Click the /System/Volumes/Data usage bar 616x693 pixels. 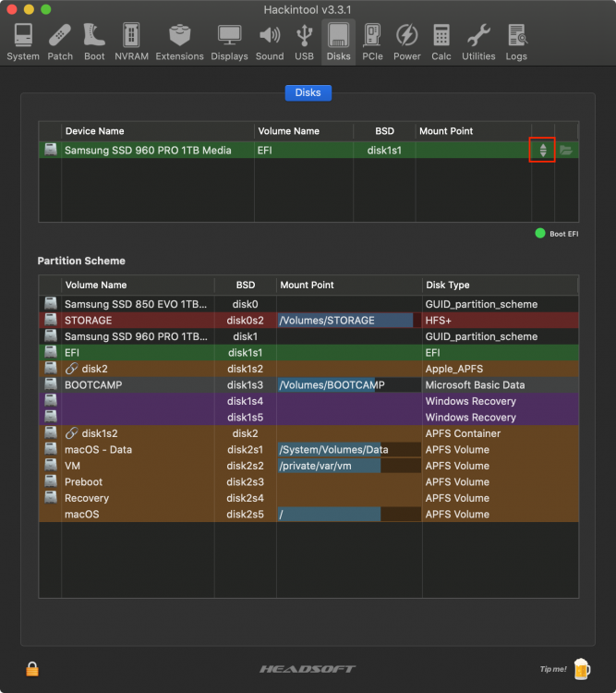click(x=349, y=449)
